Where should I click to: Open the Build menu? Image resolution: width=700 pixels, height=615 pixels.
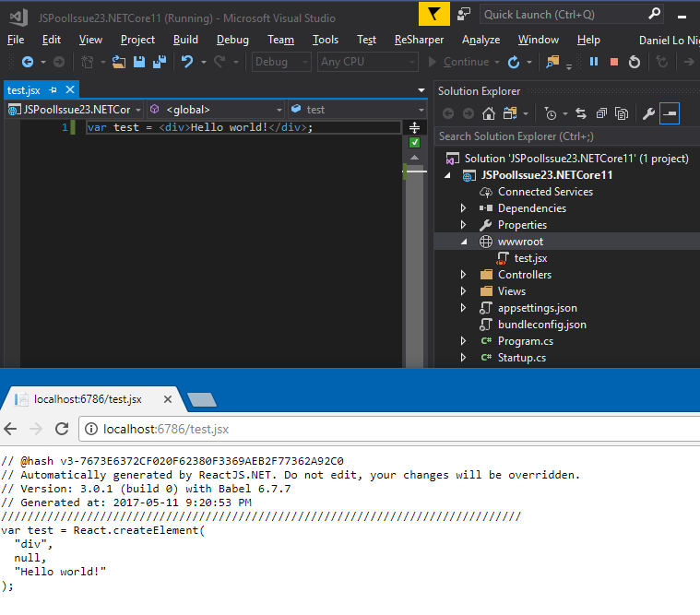pos(185,40)
